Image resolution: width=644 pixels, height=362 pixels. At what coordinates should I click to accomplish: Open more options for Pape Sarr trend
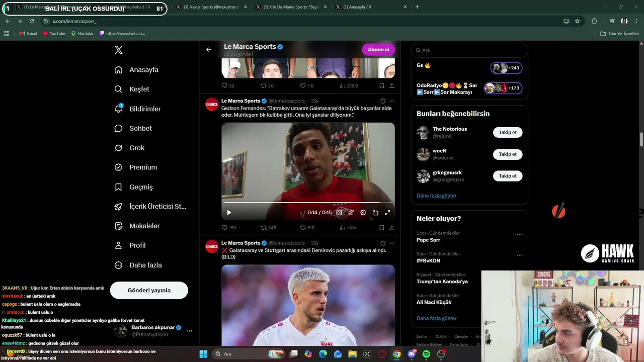point(519,234)
